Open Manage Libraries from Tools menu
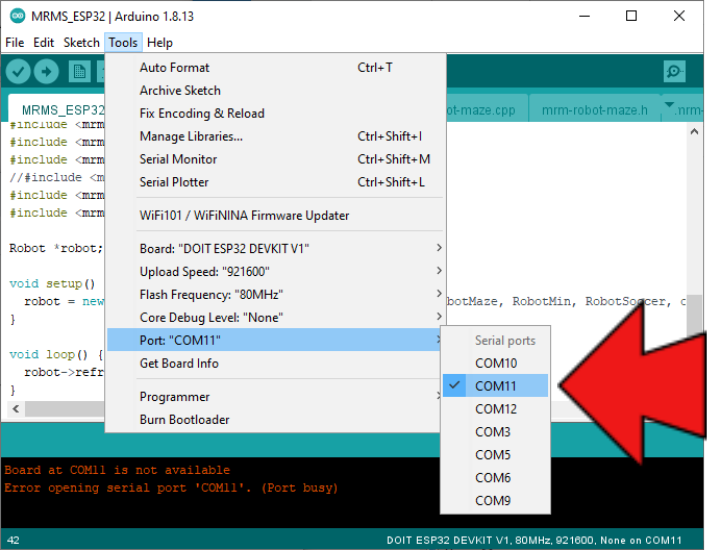 click(190, 136)
